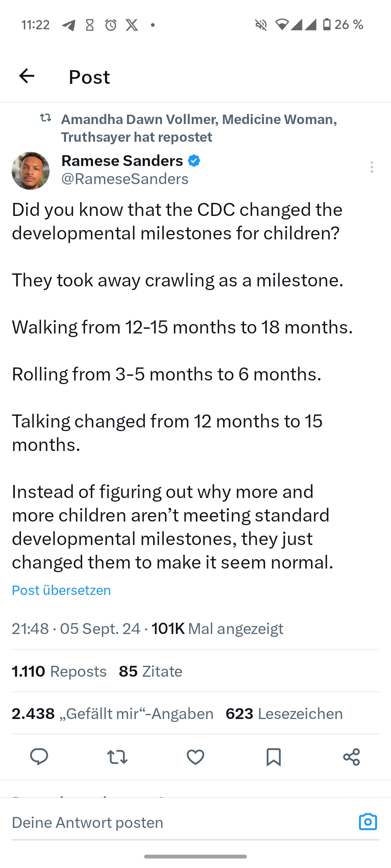Viewport: 391px width, 868px height.
Task: Tap the repost arrows icon
Action: 117,757
